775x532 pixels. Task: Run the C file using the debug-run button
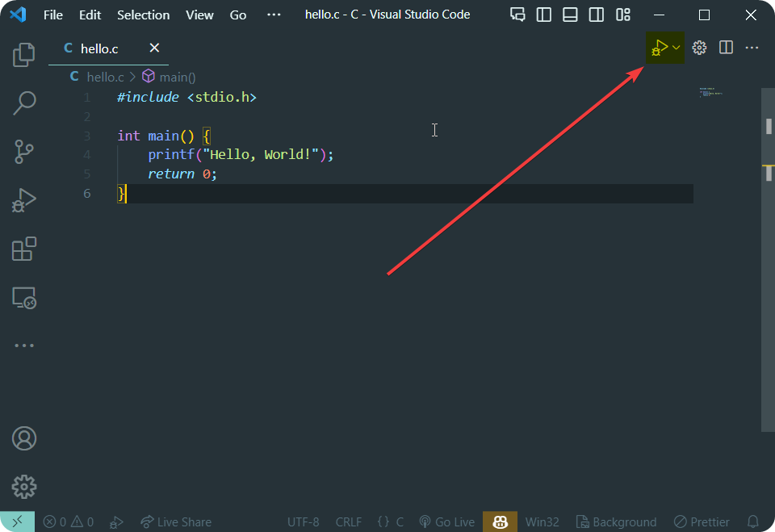point(659,48)
